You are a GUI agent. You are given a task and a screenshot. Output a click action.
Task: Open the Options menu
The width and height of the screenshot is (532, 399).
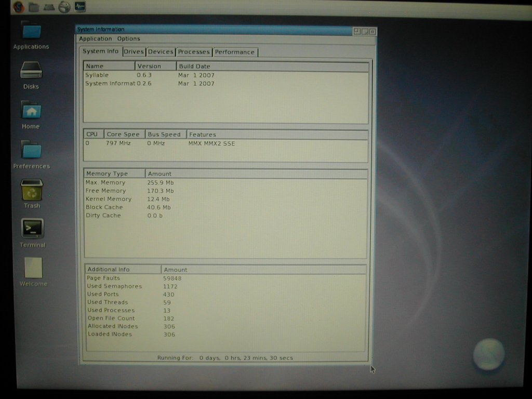click(128, 38)
